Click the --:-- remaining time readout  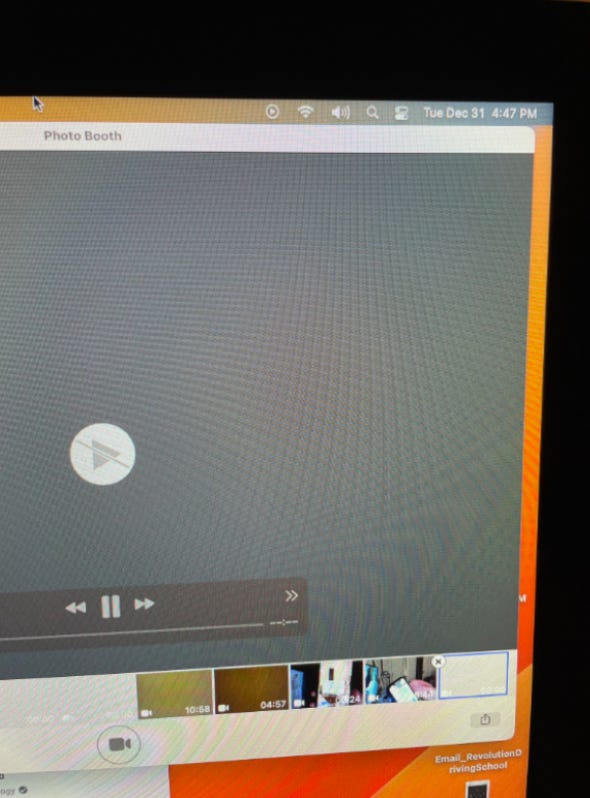pos(284,622)
